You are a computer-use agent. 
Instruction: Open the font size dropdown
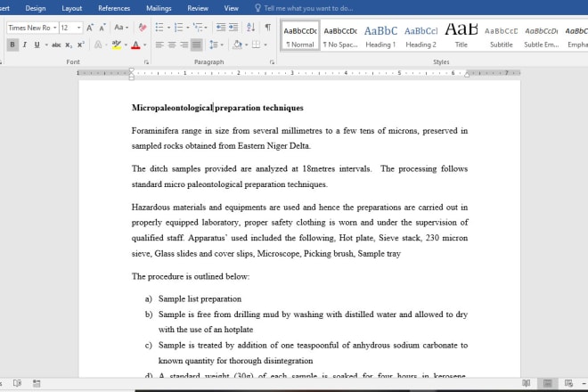pyautogui.click(x=78, y=28)
